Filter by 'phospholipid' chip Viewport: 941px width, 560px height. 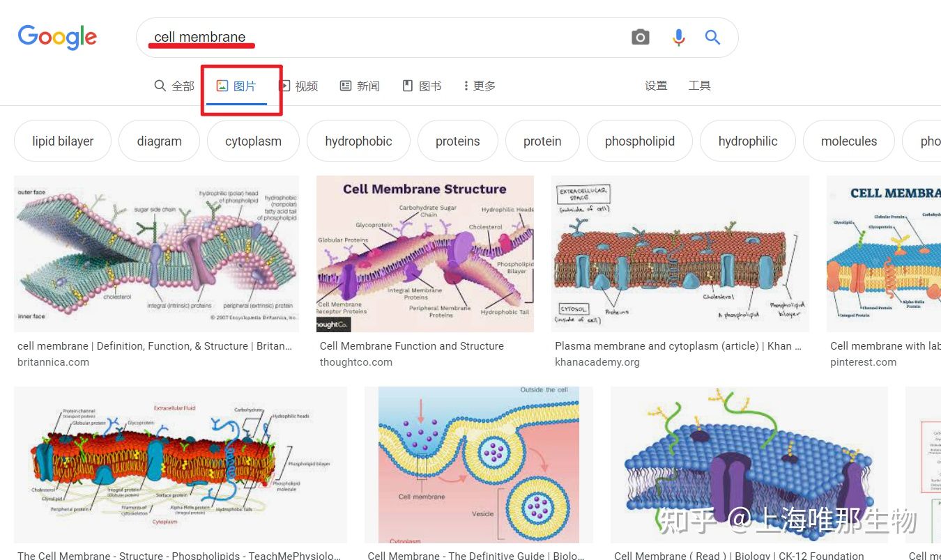click(640, 141)
